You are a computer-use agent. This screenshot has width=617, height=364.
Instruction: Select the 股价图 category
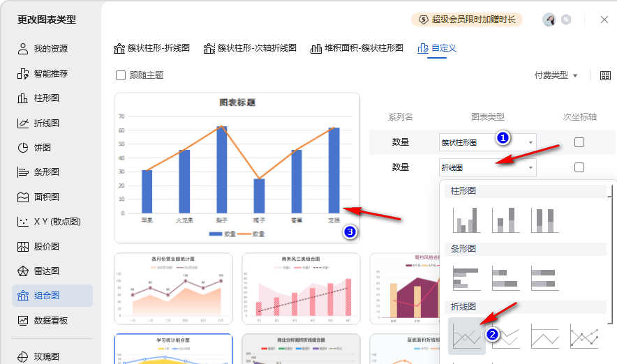38,246
